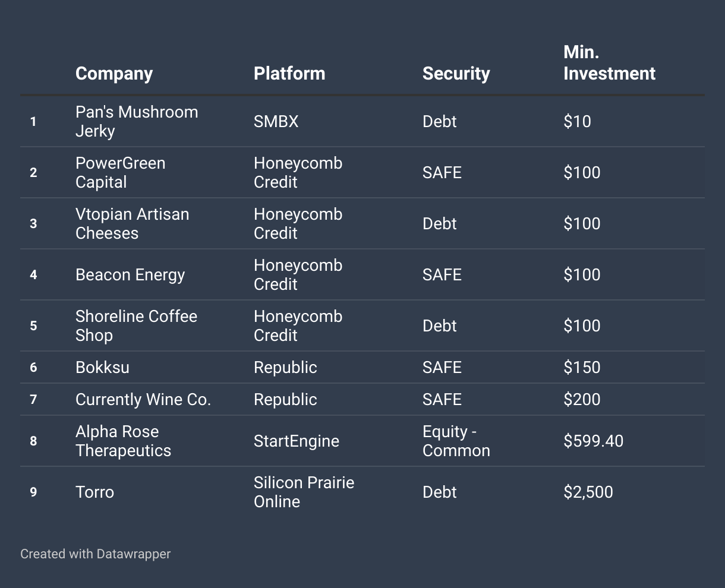Select the $599.40 minimum investment value

(593, 441)
